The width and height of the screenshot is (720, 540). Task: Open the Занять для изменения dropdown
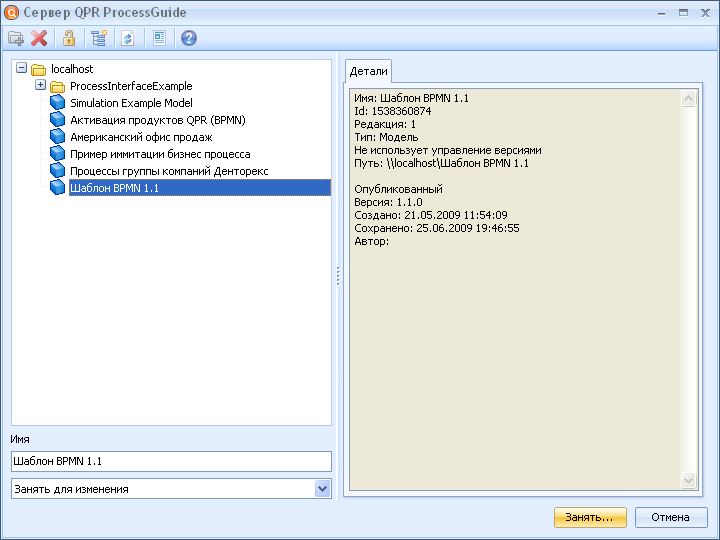click(322, 489)
